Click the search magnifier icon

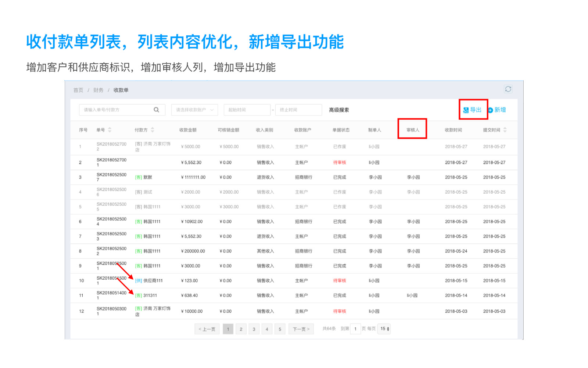[156, 110]
